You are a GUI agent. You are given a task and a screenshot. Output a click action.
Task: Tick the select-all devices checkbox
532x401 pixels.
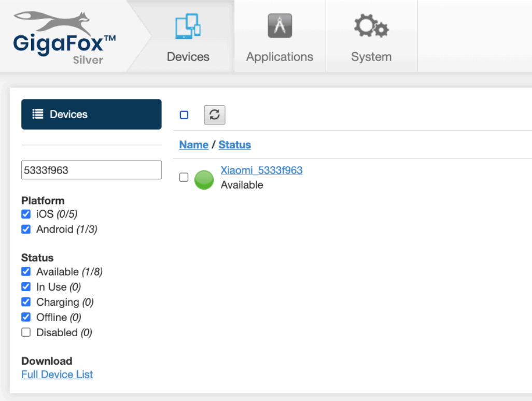(x=184, y=115)
